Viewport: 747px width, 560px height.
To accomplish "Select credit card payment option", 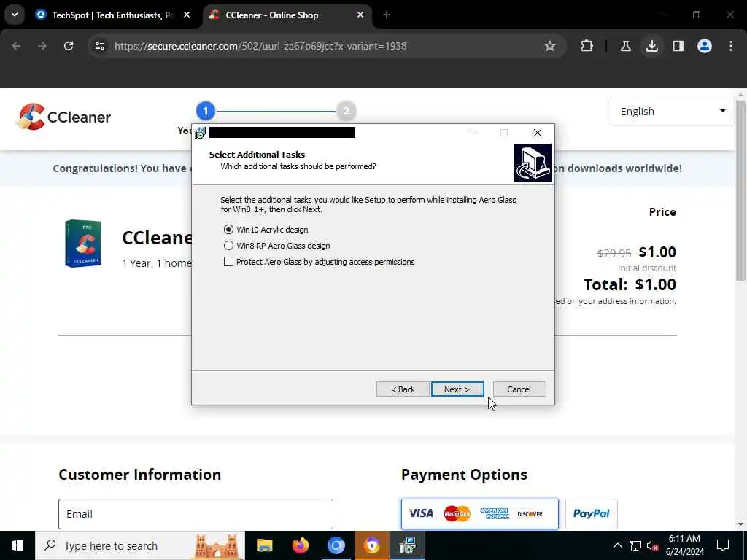I will (x=480, y=514).
